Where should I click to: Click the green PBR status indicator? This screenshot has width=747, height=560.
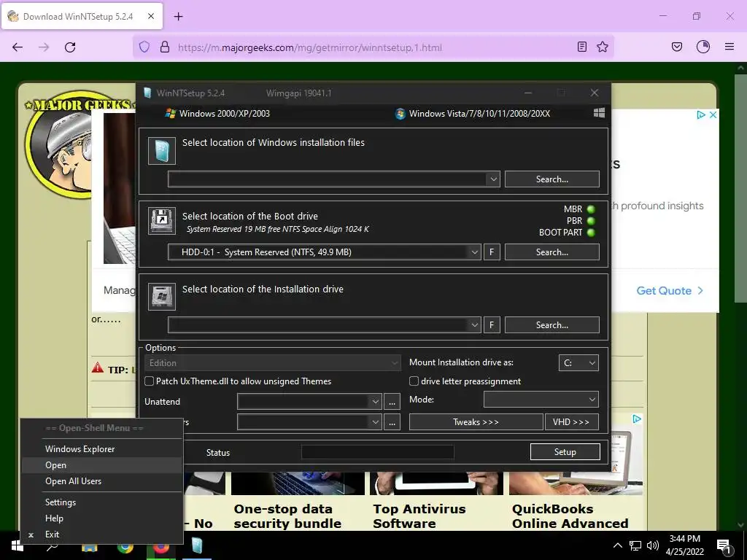591,221
